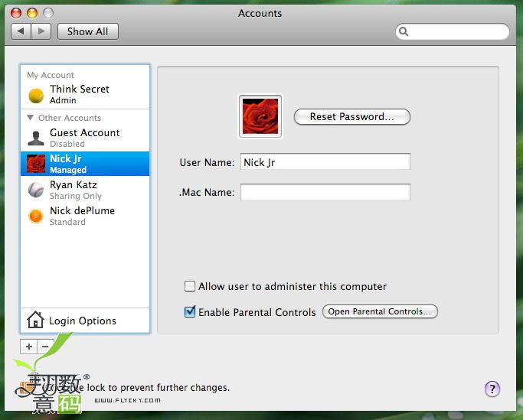
Task: Select the Guest Account row
Action: tap(85, 138)
